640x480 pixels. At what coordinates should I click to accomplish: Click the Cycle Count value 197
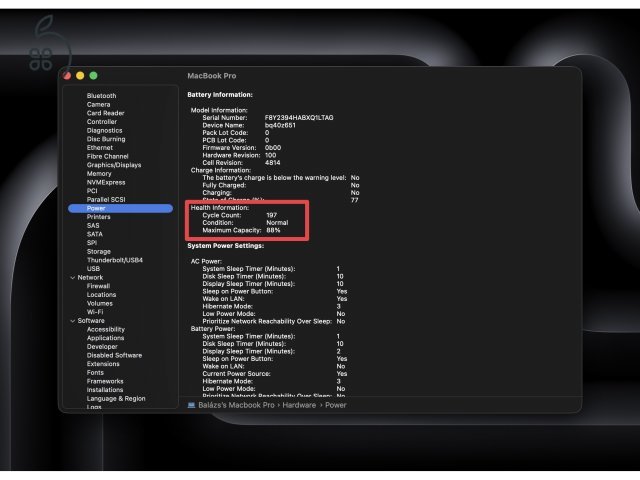coord(271,215)
